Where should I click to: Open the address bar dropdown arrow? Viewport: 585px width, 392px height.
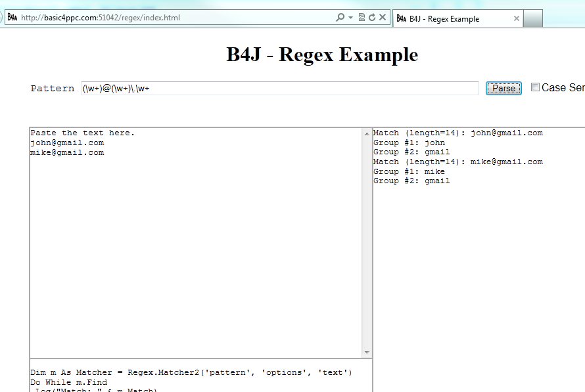pyautogui.click(x=350, y=18)
